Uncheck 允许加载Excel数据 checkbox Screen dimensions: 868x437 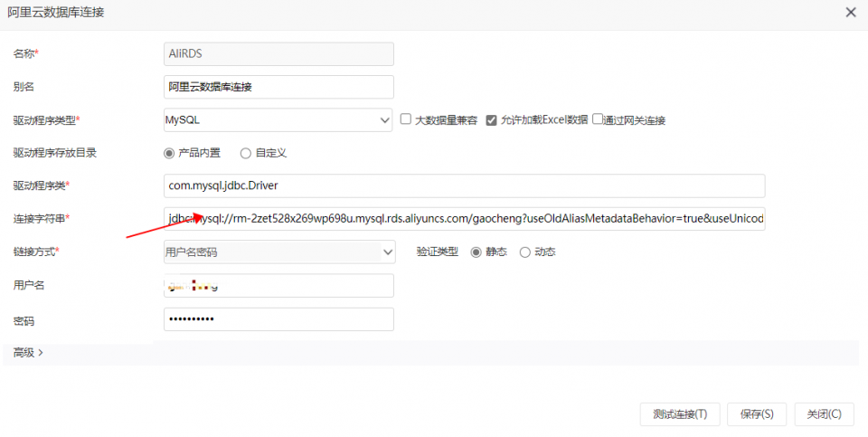491,120
